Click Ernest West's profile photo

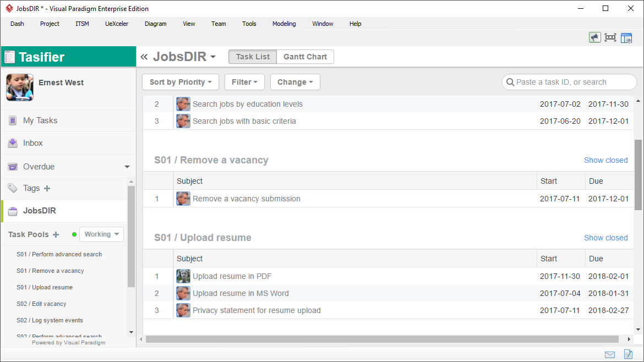click(20, 87)
